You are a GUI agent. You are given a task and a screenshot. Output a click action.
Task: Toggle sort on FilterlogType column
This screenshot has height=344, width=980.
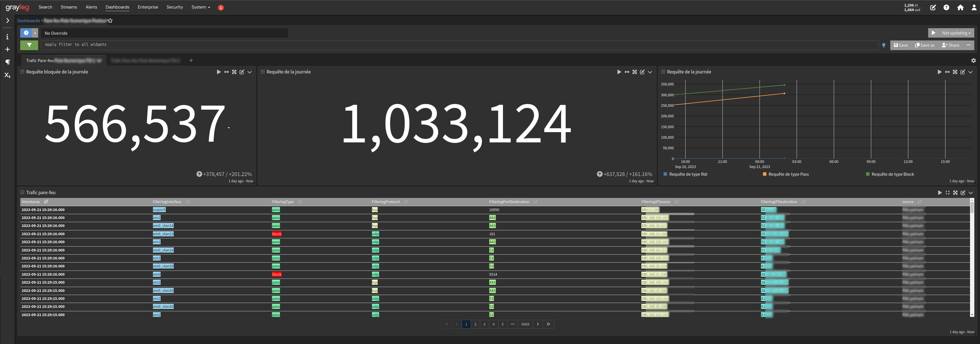point(300,202)
